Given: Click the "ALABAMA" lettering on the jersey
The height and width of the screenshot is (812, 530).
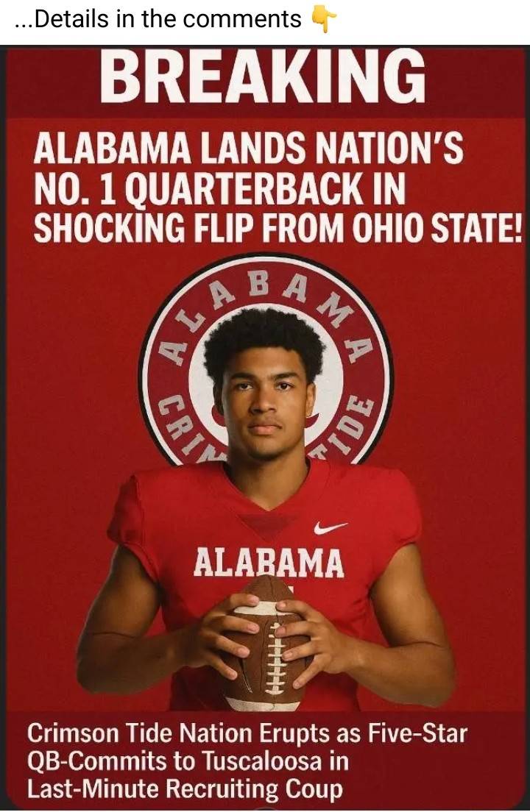Looking at the screenshot, I should pyautogui.click(x=269, y=562).
